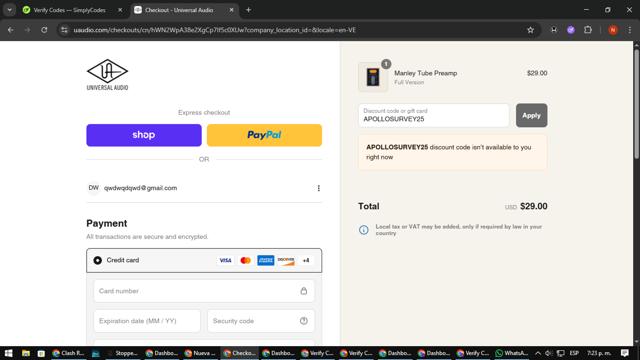Open the Manley Tube Preamp product thumbnail
This screenshot has width=640, height=360.
click(x=373, y=77)
